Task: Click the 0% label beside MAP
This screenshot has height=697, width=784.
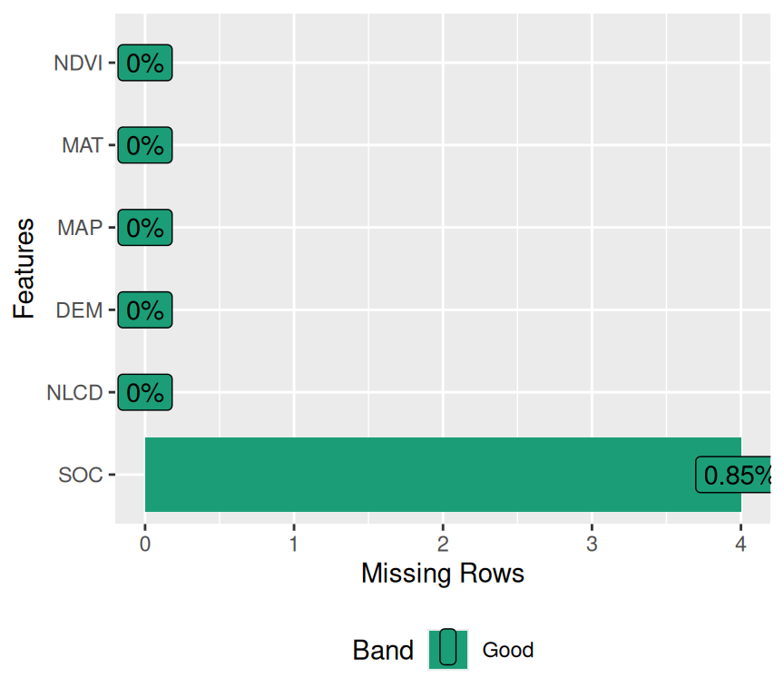Action: click(145, 228)
